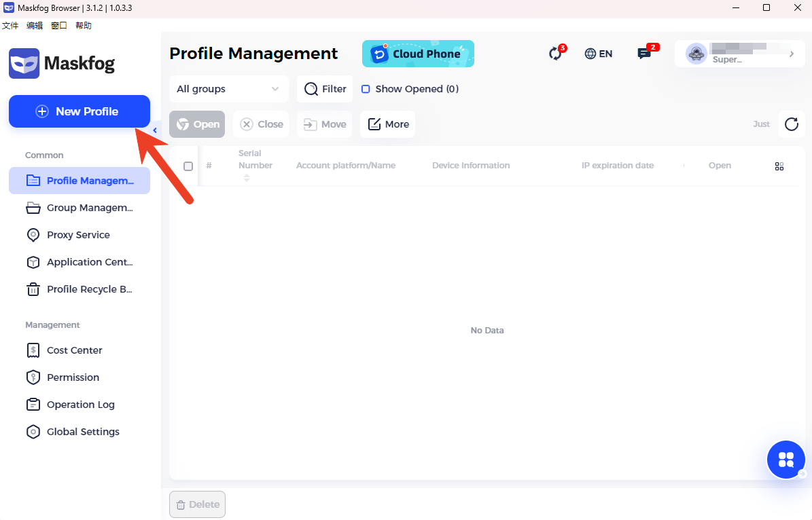Tick the select-all checkbox in table header
Screen dimensions: 812x520
click(x=188, y=166)
